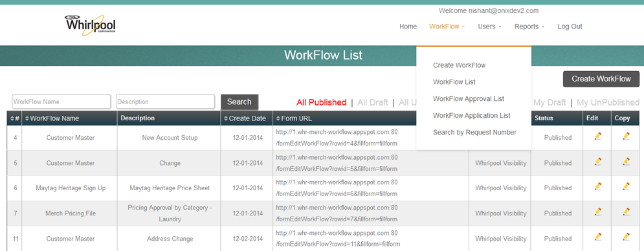Screen dimensions: 644x251
Task: Click the Form URL for rowid=11
Action: [x=338, y=238]
